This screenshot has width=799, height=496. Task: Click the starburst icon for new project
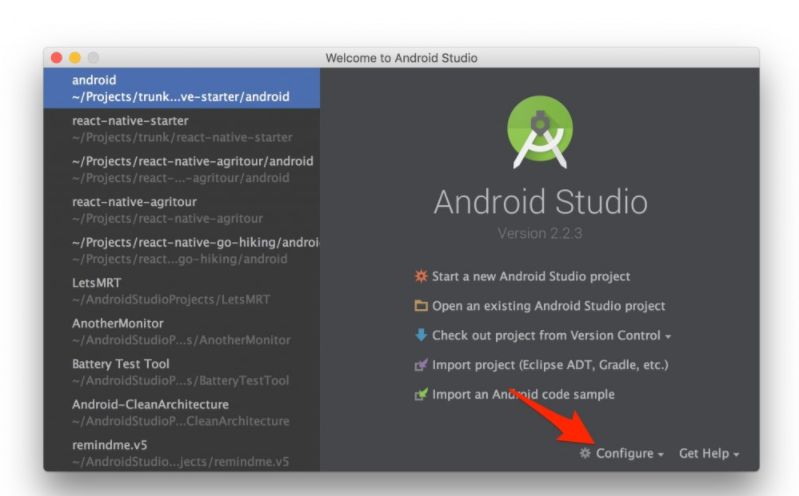(421, 277)
